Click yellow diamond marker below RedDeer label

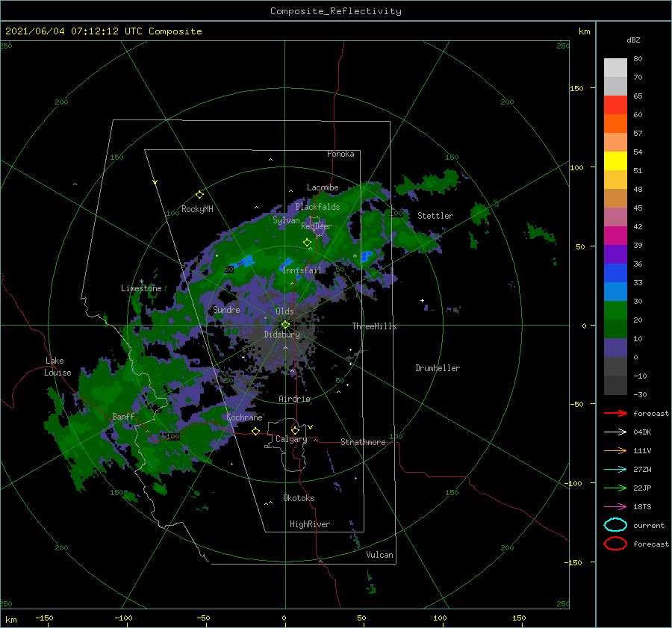pos(307,243)
